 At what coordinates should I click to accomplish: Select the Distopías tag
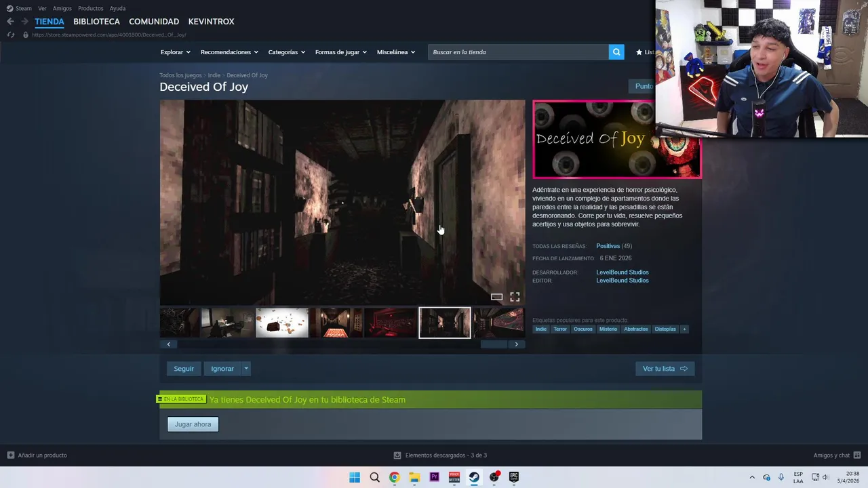[x=665, y=329]
